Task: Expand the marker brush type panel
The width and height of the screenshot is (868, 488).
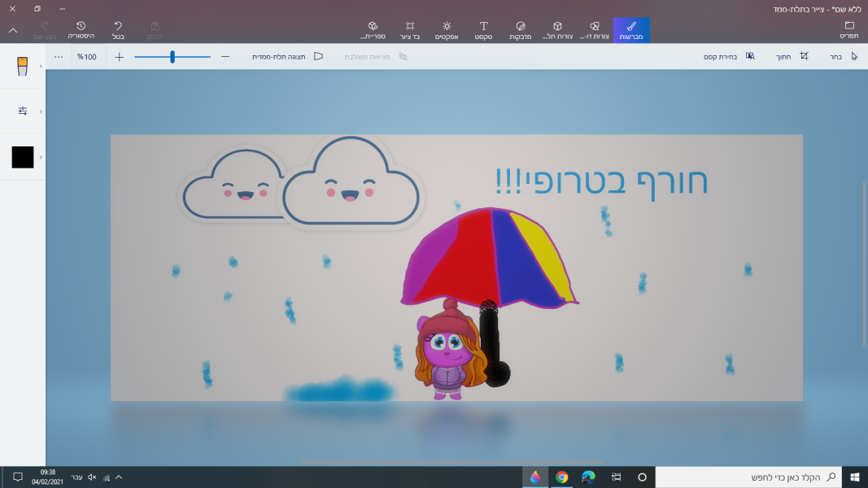Action: coord(22,66)
